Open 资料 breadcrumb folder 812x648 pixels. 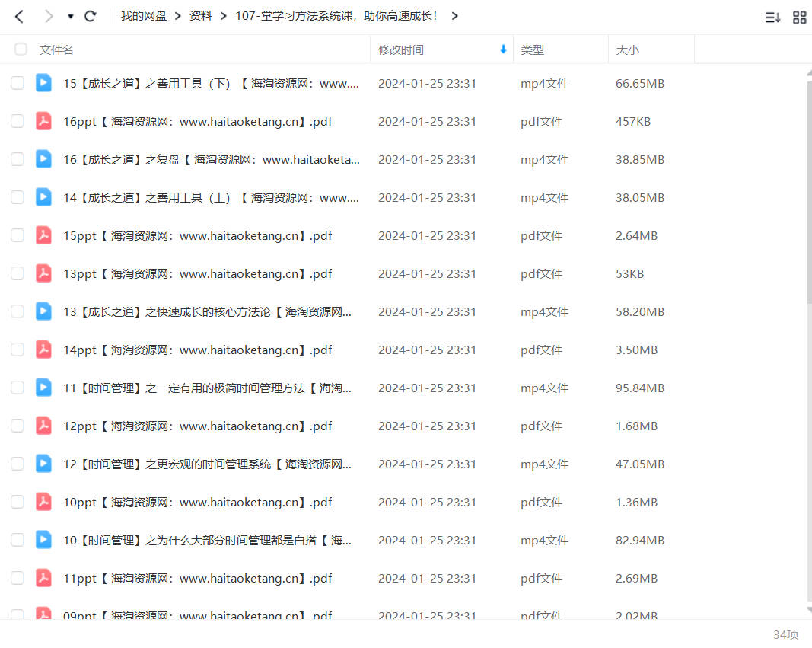pyautogui.click(x=200, y=16)
